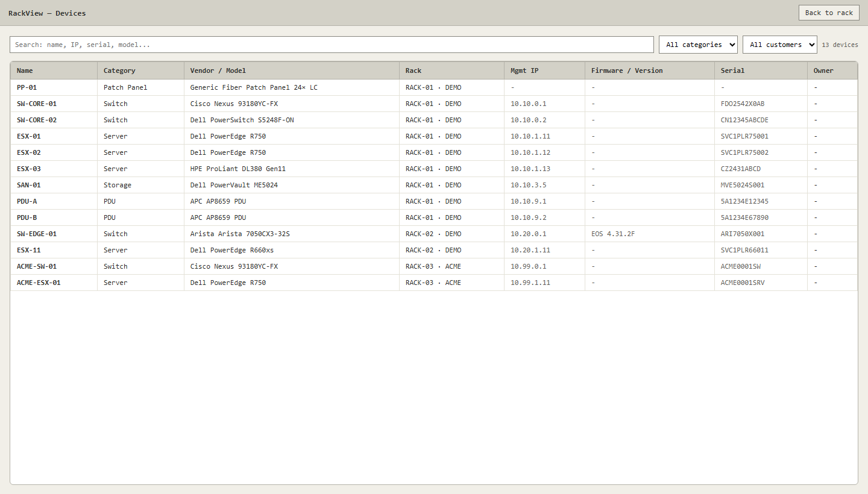
Task: Click serial number CZ2431ABCD
Action: click(x=741, y=169)
